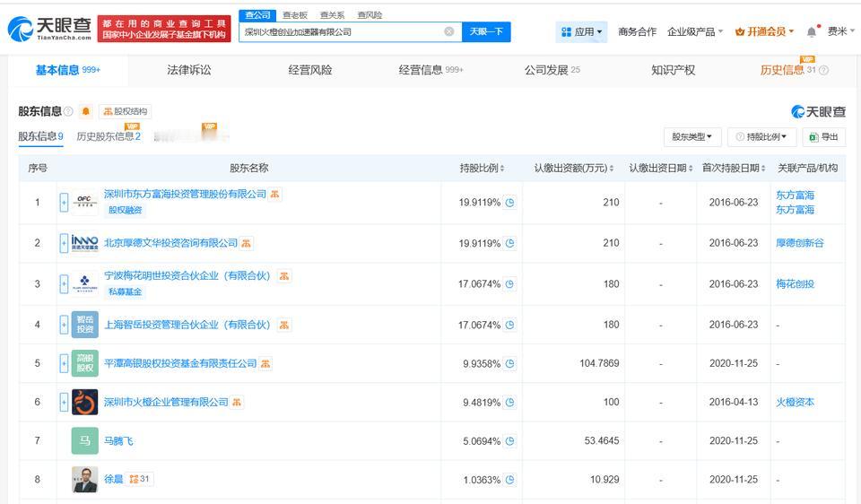Click the help icon next to 股东信息 heading
Image resolution: width=861 pixels, height=504 pixels.
click(x=69, y=111)
